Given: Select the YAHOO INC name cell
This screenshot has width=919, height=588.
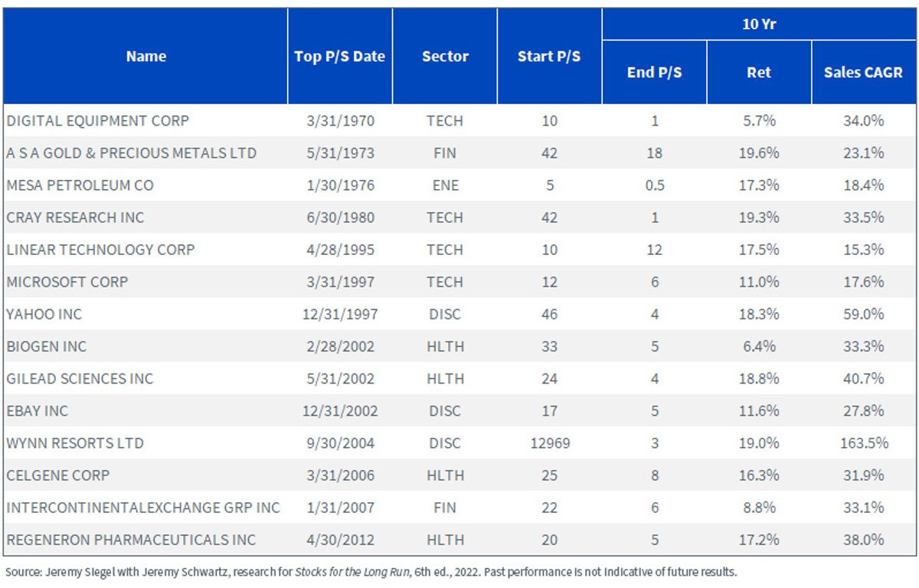Looking at the screenshot, I should pyautogui.click(x=44, y=314).
